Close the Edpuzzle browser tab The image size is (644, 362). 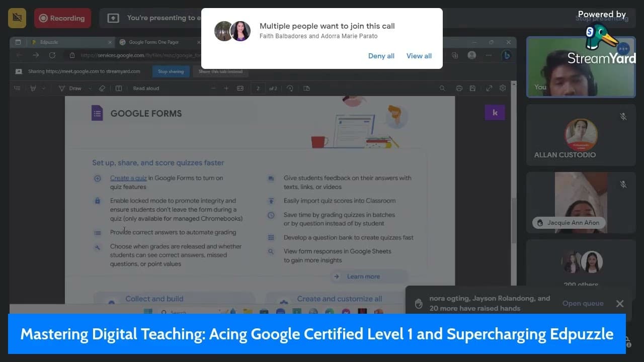[110, 42]
